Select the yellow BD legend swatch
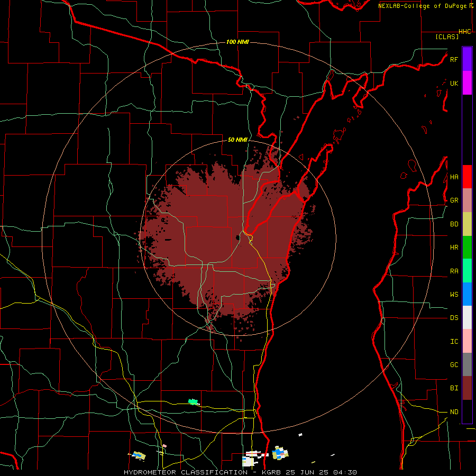This screenshot has width=476, height=476. pos(467,224)
